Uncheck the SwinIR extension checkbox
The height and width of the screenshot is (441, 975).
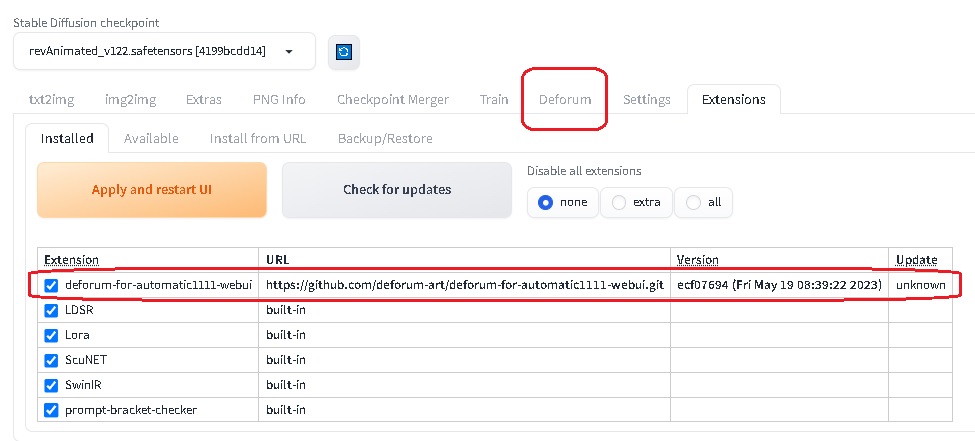52,385
